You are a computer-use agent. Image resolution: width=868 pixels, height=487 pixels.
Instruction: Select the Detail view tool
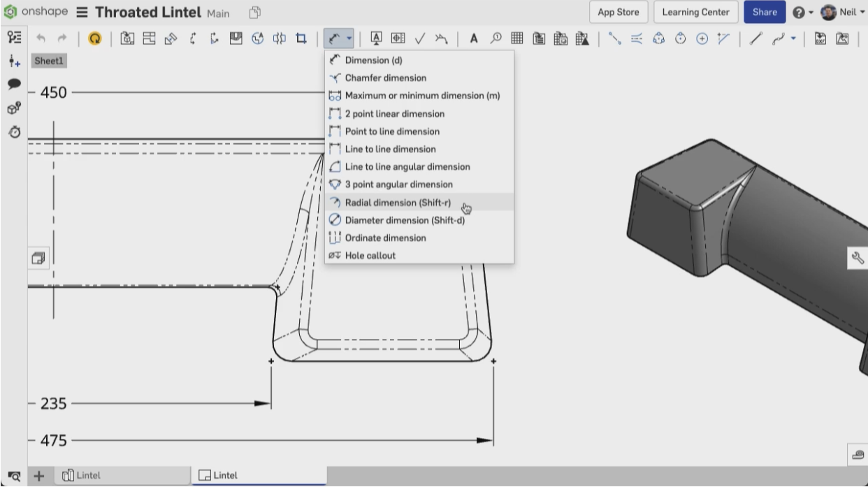tap(257, 38)
